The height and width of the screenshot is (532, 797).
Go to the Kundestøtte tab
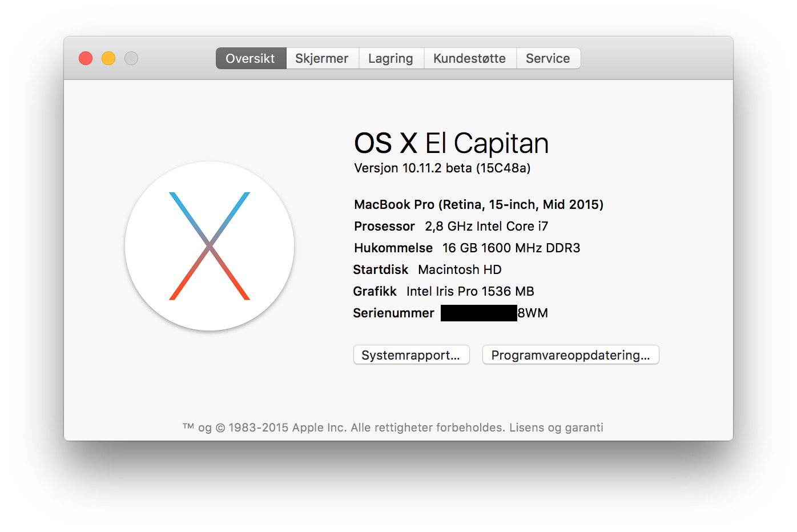tap(470, 58)
